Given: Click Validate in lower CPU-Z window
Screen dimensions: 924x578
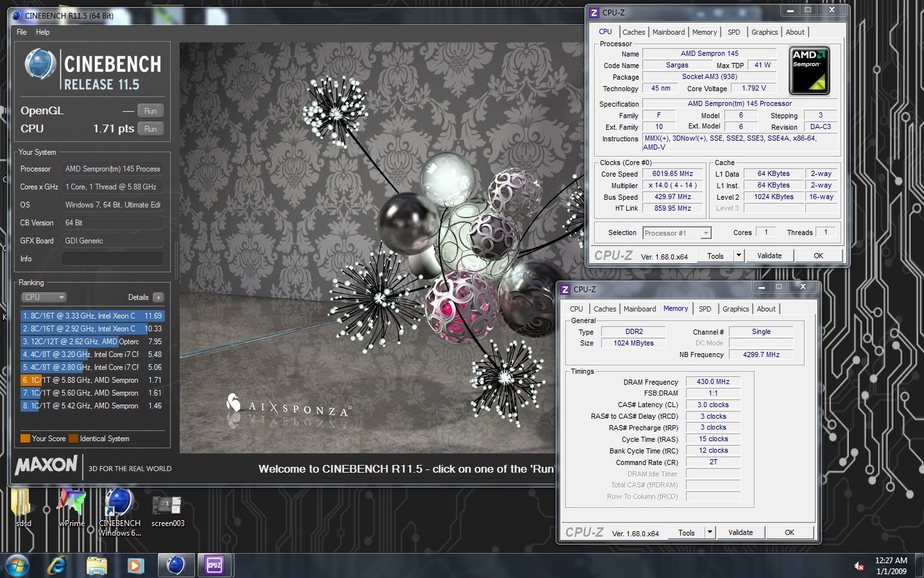Looking at the screenshot, I should pyautogui.click(x=740, y=532).
